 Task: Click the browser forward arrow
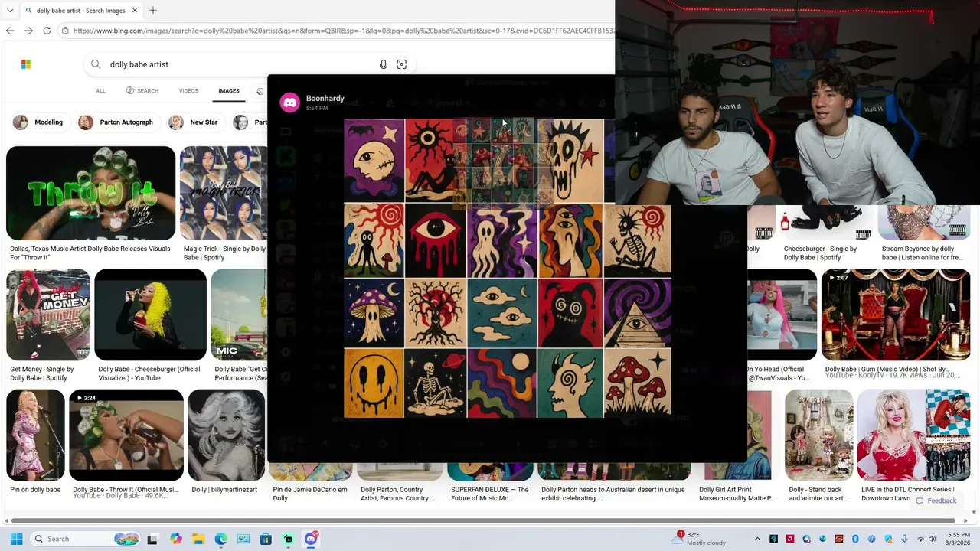pos(28,31)
